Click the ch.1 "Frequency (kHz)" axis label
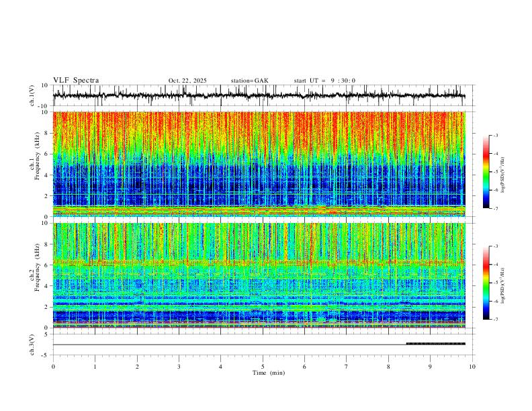This screenshot has height=411, width=532. (37, 156)
